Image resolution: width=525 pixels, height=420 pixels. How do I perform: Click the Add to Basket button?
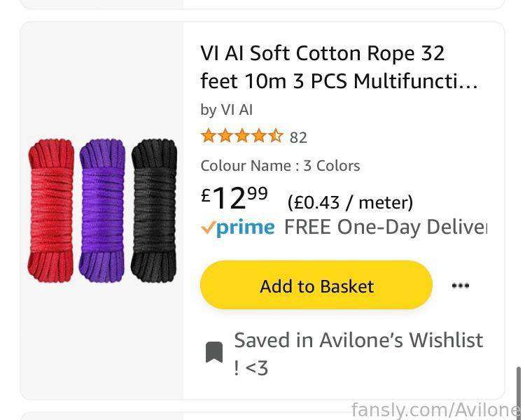(316, 286)
